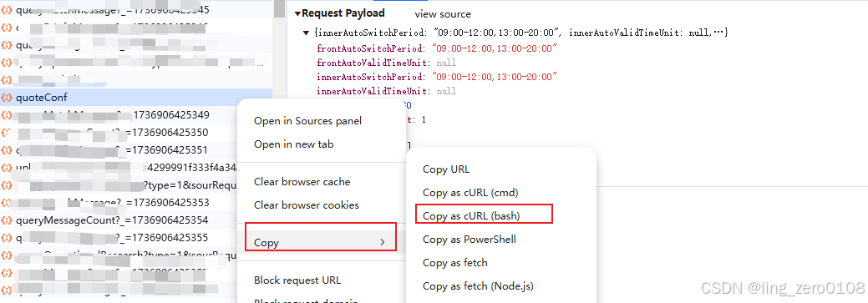Collapse the payload object tree triangle
The width and height of the screenshot is (868, 303).
tap(306, 33)
